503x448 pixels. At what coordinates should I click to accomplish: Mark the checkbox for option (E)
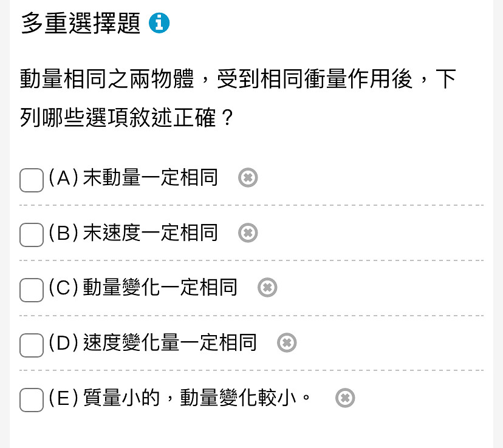click(x=32, y=400)
